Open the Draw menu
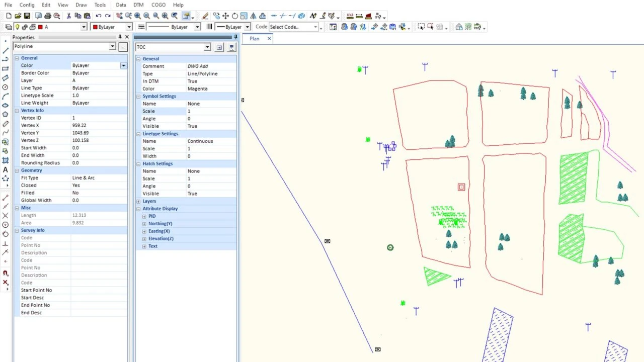This screenshot has width=644, height=362. coord(81,5)
